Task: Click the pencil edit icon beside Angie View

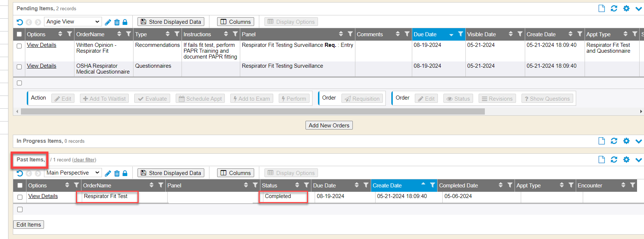Action: coord(108,22)
